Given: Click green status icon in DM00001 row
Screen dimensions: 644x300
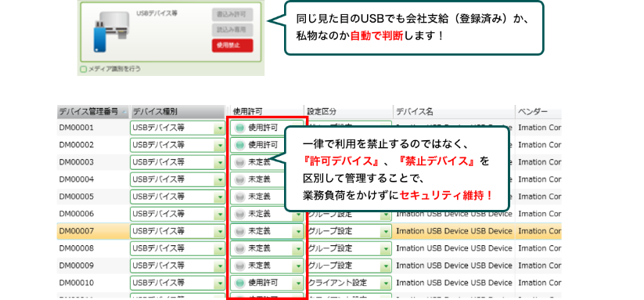Looking at the screenshot, I should coord(239,128).
